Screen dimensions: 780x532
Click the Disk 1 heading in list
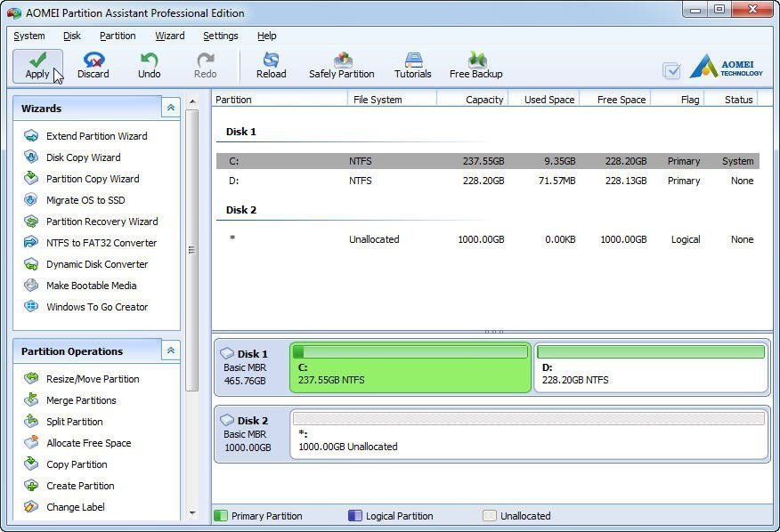coord(240,132)
